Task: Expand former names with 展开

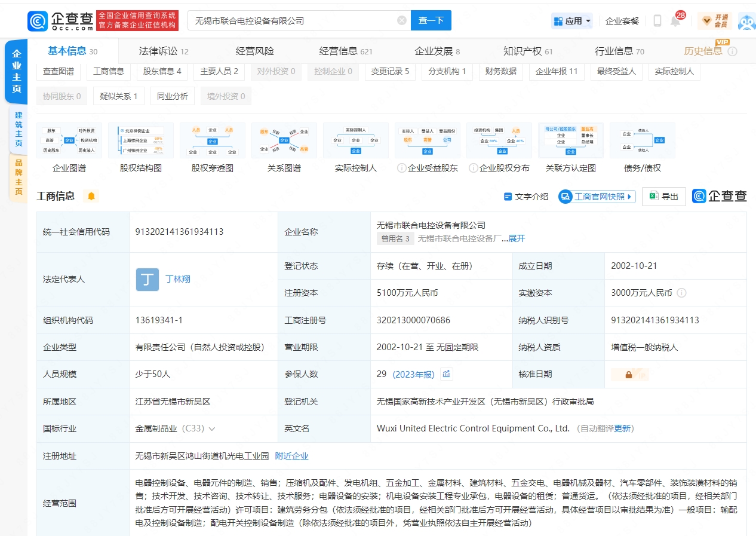Action: pyautogui.click(x=517, y=238)
